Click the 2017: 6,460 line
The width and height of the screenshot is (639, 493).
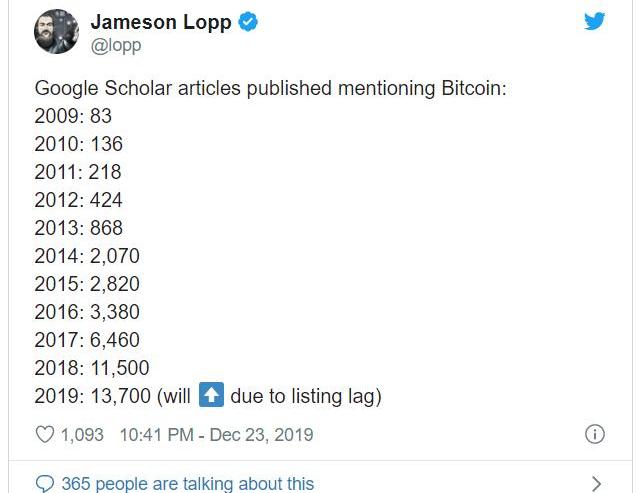click(x=87, y=340)
